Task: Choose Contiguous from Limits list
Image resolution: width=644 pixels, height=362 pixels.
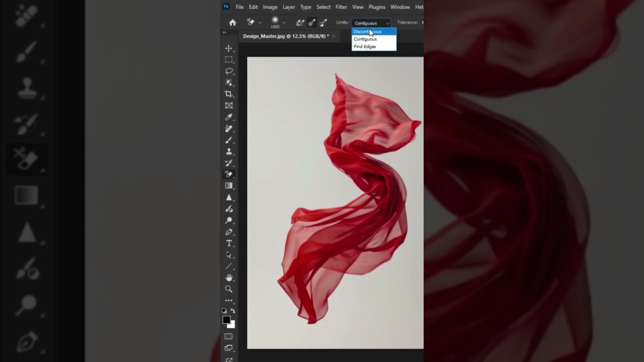Action: [374, 39]
